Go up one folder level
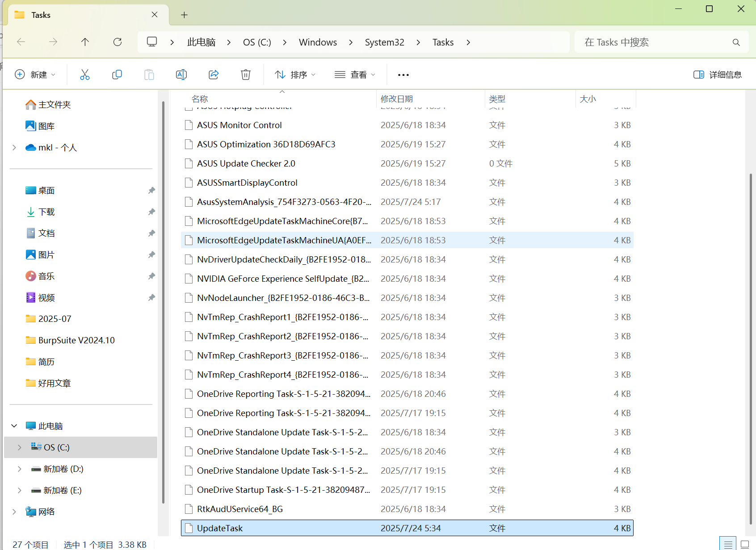The image size is (756, 550). (x=85, y=42)
